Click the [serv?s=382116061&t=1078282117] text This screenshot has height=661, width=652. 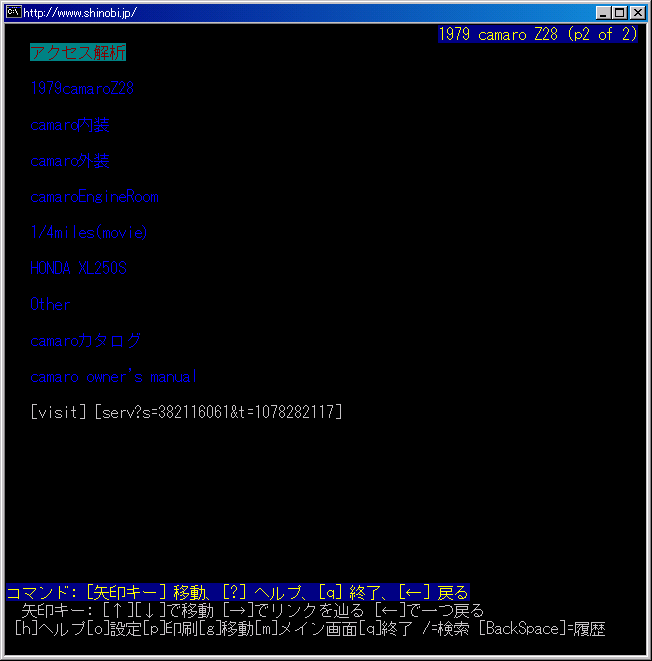click(x=218, y=412)
